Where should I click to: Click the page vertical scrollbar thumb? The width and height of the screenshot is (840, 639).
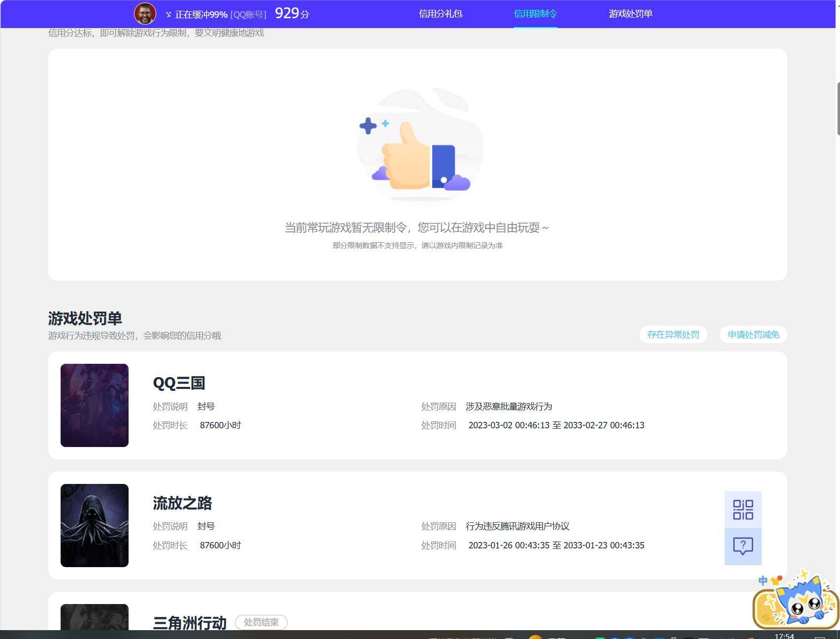click(838, 109)
